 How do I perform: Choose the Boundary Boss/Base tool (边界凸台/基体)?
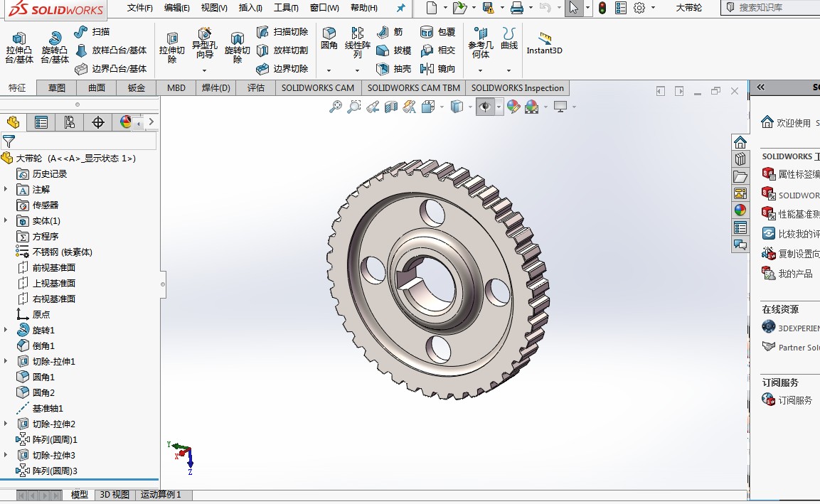(111, 68)
